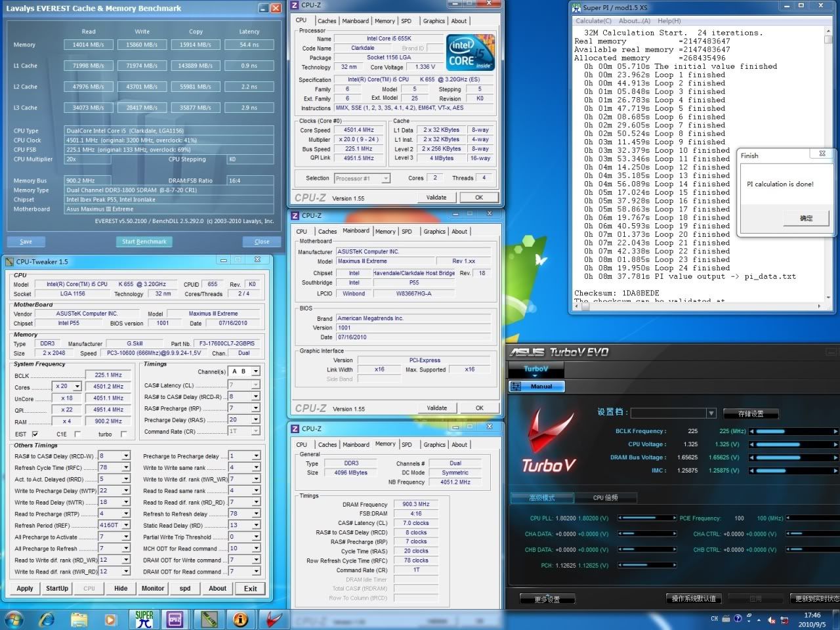840x630 pixels.
Task: Enable the turbo checkbox in CPU-Tweaker
Action: [x=123, y=434]
